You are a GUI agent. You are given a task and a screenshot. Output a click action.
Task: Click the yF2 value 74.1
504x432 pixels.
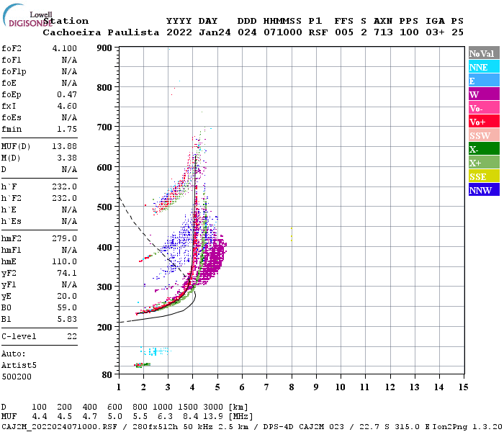(67, 273)
